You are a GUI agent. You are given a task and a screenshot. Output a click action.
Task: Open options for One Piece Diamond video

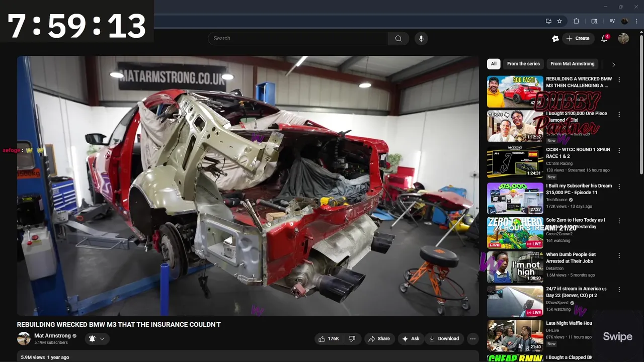click(619, 114)
